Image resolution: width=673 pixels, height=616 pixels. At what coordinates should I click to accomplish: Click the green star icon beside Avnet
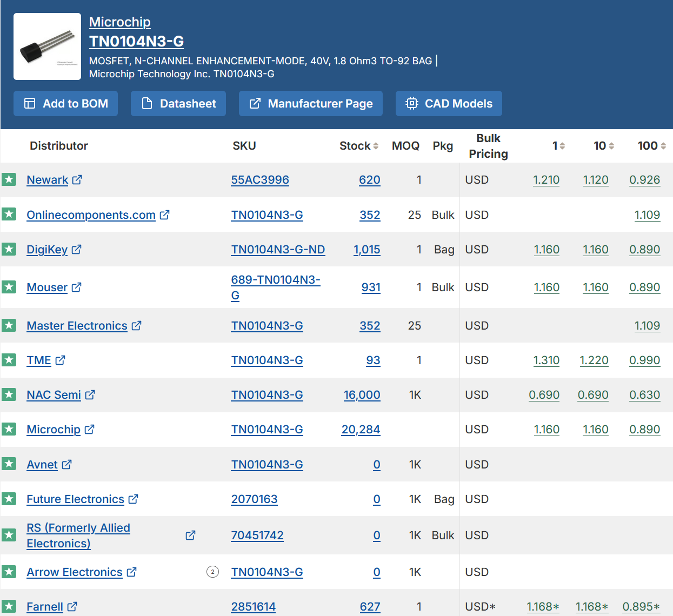point(9,464)
